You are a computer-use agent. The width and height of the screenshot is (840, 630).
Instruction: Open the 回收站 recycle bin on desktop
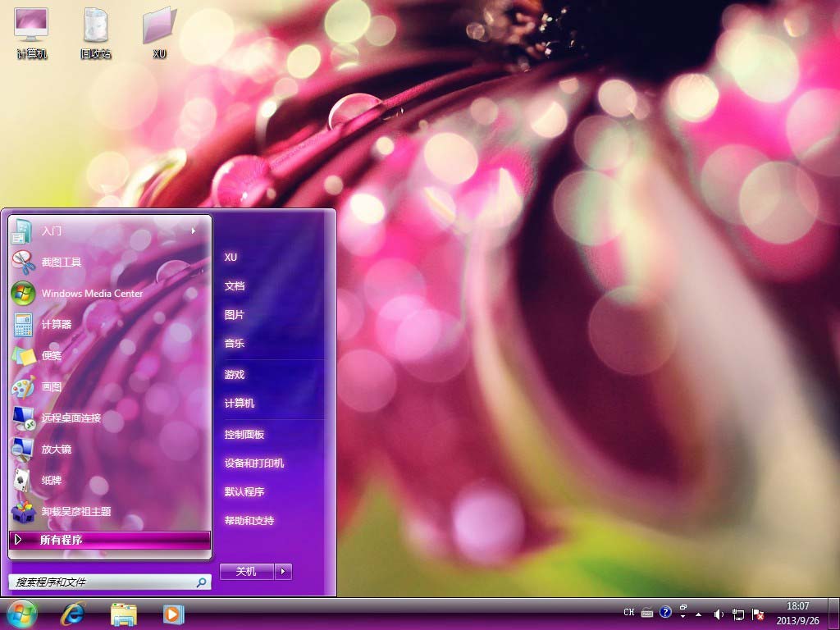(95, 33)
